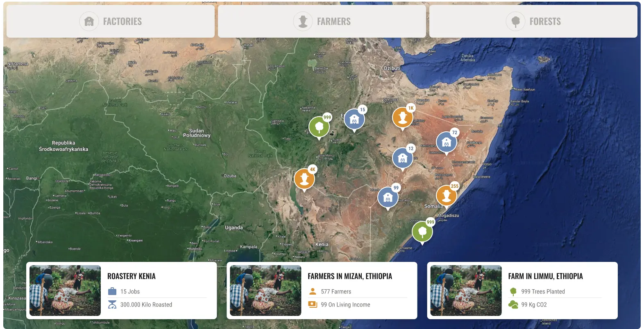Screen dimensions: 644x329
Task: Click the blue factory marker with badge 72
Action: (446, 142)
